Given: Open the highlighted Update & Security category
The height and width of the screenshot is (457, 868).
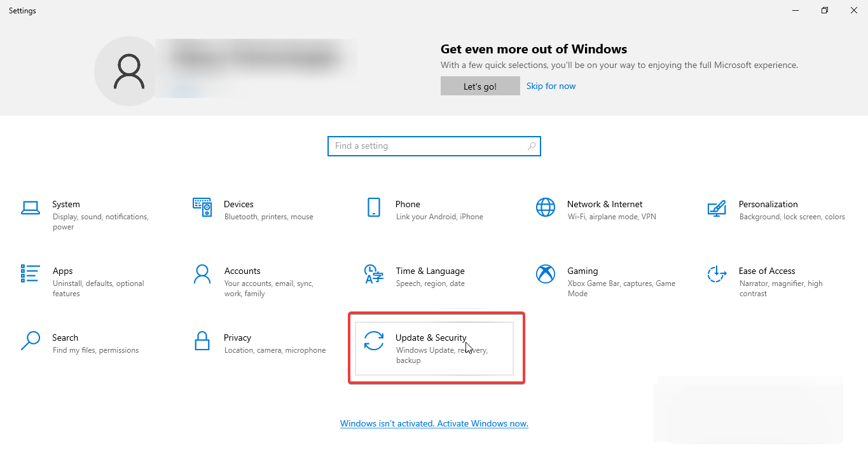Looking at the screenshot, I should click(436, 348).
